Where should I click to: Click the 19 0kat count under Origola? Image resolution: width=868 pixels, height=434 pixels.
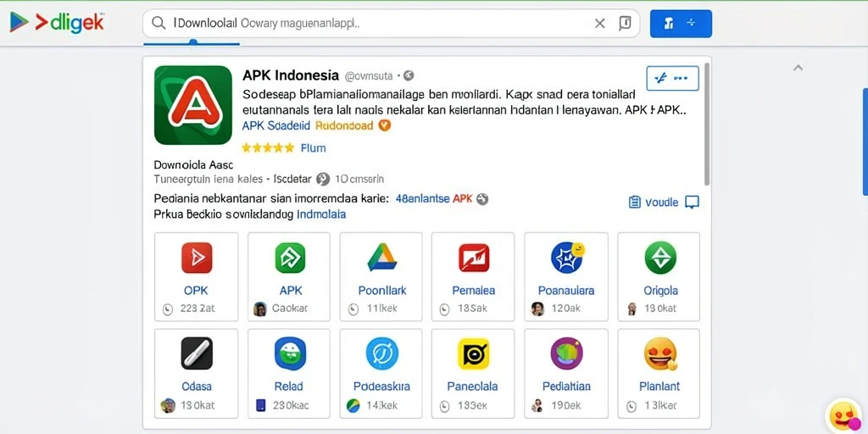click(x=660, y=309)
